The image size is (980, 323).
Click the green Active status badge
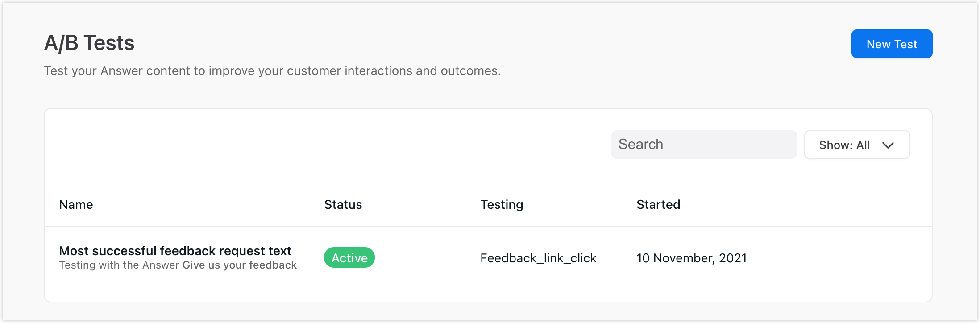tap(349, 258)
